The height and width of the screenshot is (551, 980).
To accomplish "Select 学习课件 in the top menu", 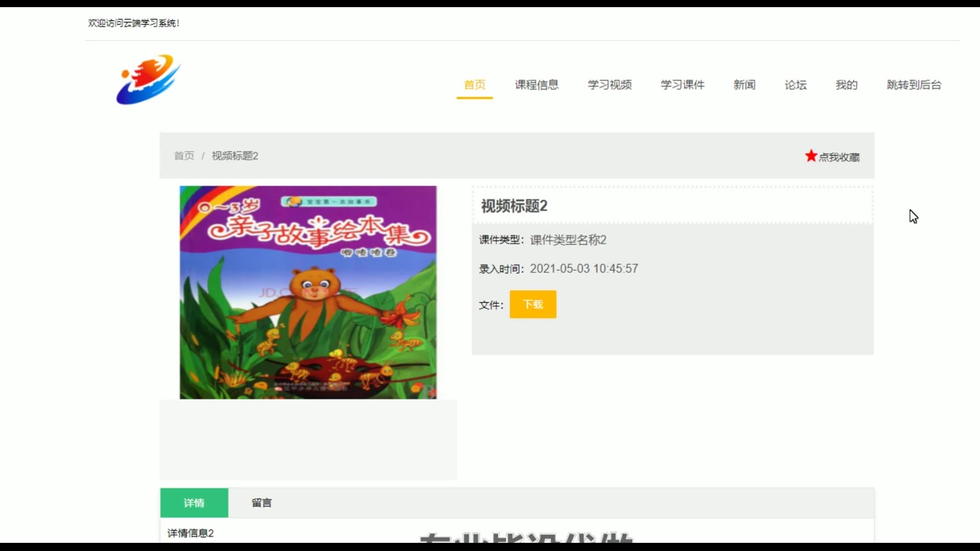I will click(682, 85).
